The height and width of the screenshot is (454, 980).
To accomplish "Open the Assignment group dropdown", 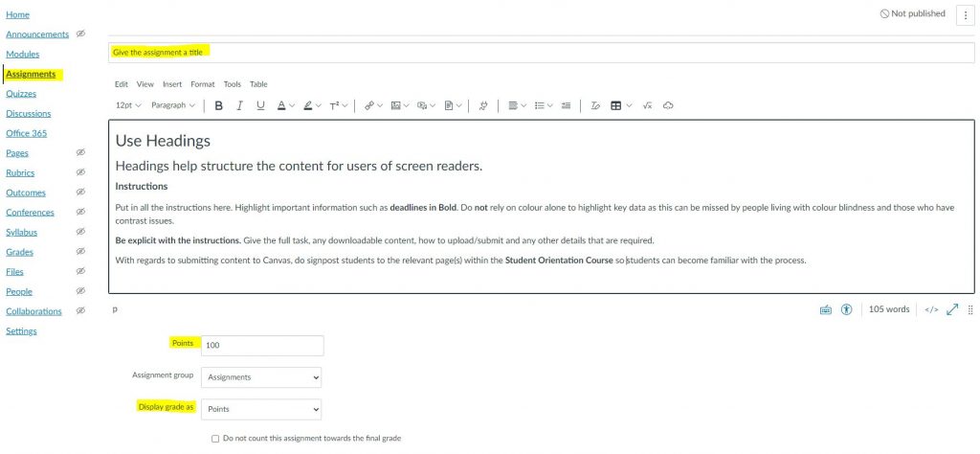I will pos(261,377).
